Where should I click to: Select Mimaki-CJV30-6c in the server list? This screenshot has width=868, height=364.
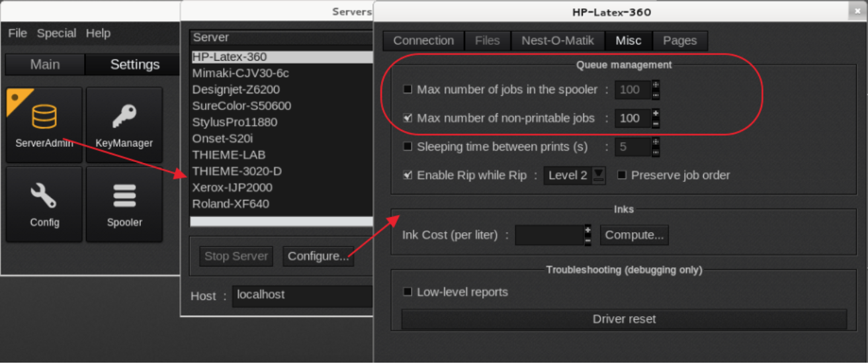pos(240,73)
